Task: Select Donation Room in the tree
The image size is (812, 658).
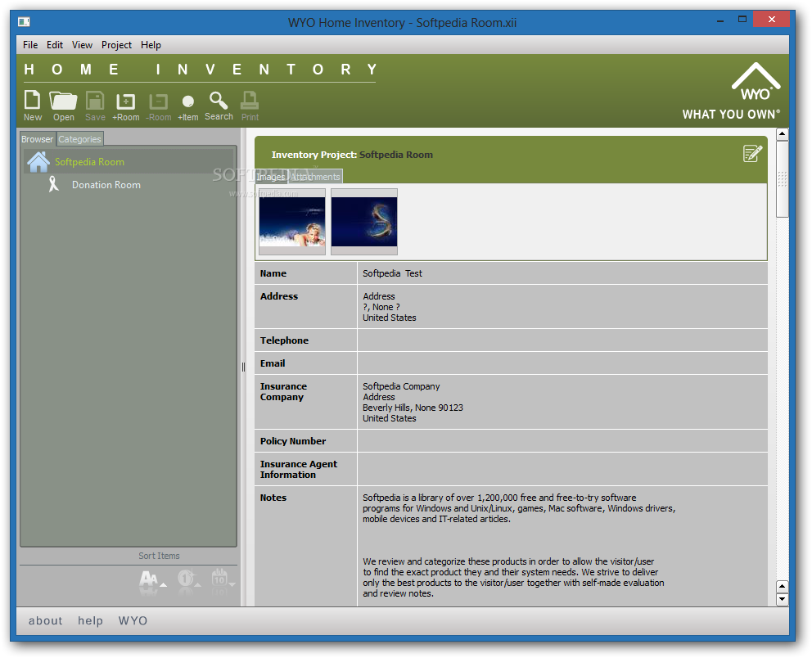Action: click(x=106, y=185)
